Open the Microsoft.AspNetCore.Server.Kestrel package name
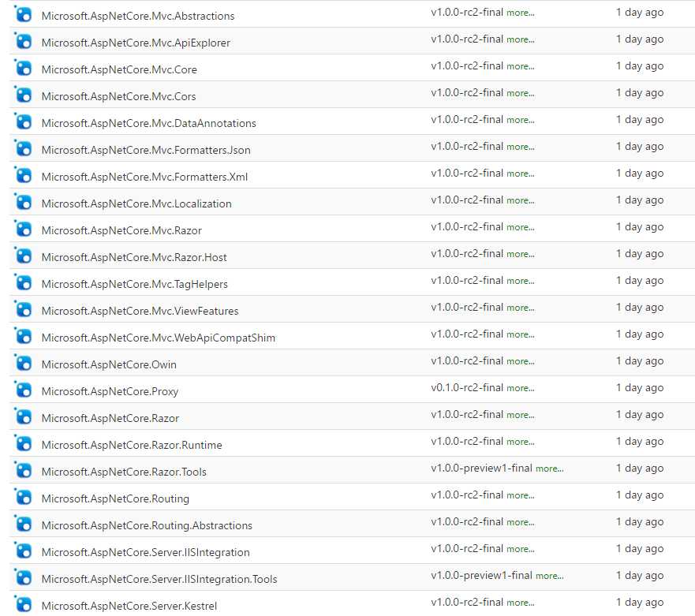The height and width of the screenshot is (616, 695). click(129, 606)
